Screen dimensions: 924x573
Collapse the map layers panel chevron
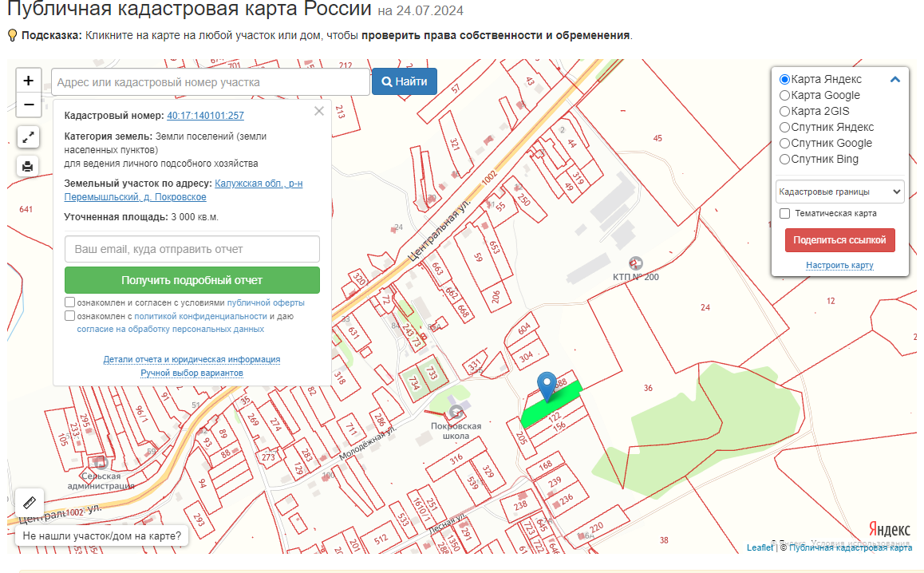(894, 80)
